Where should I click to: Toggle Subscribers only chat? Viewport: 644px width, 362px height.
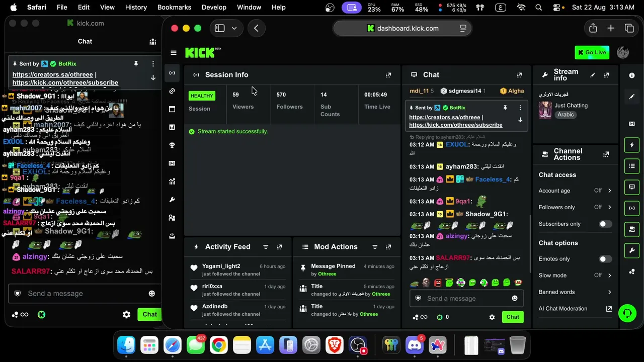[605, 224]
